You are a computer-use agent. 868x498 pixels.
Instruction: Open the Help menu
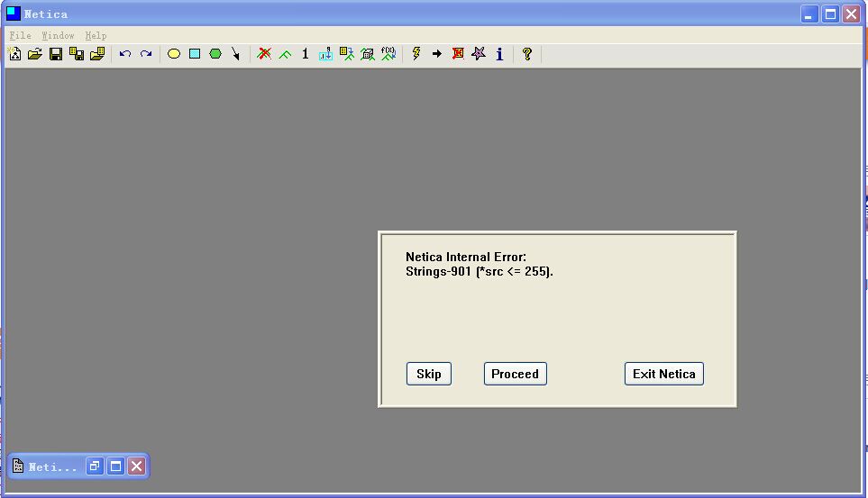pyautogui.click(x=96, y=35)
